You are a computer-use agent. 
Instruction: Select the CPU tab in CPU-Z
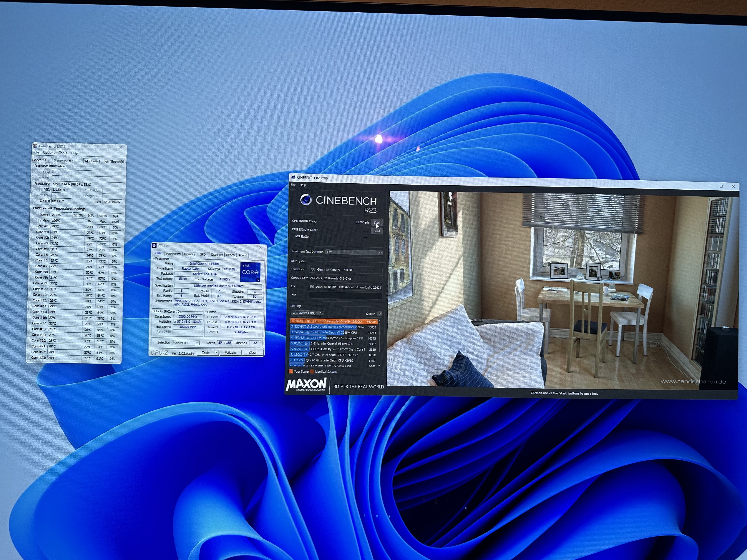[158, 253]
